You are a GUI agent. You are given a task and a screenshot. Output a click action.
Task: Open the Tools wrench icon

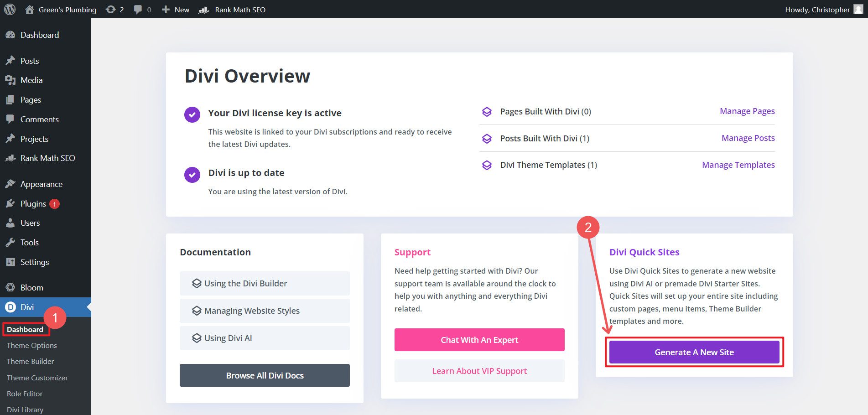[11, 242]
